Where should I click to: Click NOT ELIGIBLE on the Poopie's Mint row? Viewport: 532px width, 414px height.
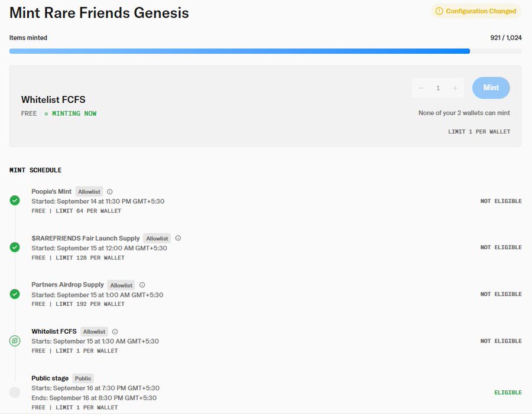(501, 201)
